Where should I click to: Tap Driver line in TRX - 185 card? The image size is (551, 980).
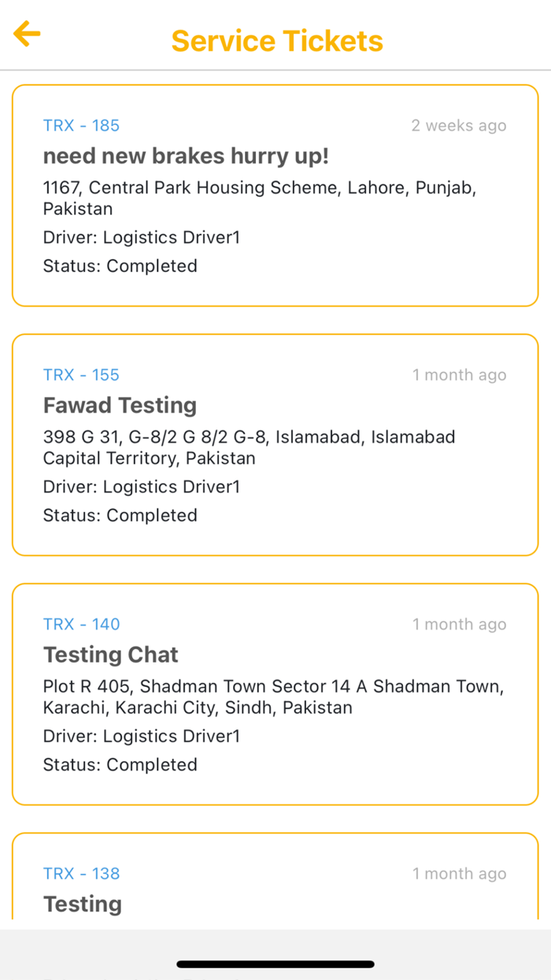click(142, 237)
